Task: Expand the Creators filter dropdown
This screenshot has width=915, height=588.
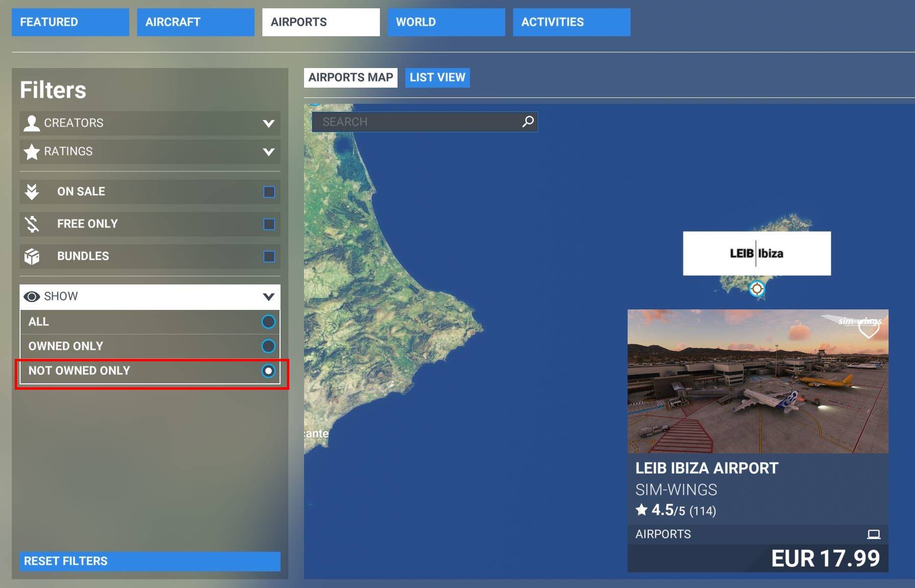Action: pyautogui.click(x=268, y=123)
